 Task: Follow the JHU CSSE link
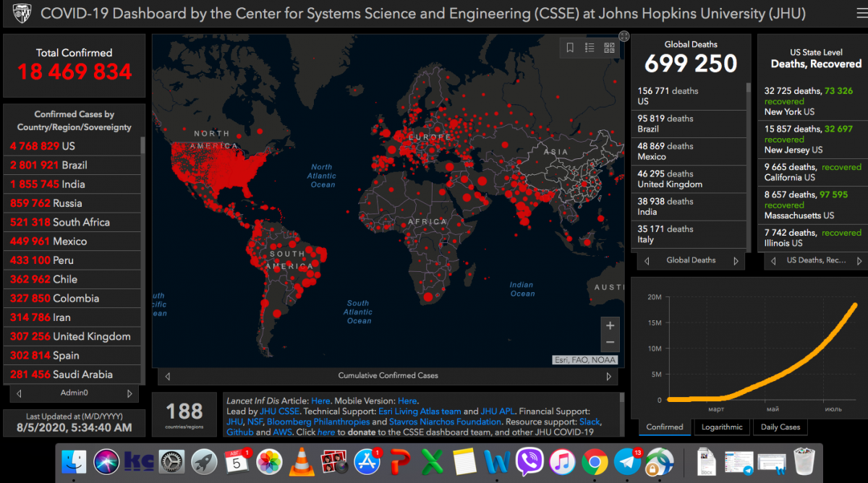pos(279,411)
